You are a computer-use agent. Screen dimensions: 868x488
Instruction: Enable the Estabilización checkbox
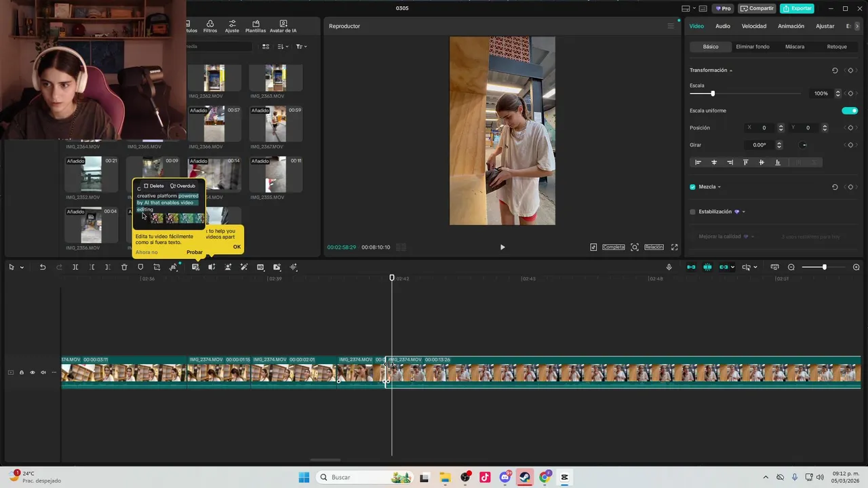click(x=692, y=212)
